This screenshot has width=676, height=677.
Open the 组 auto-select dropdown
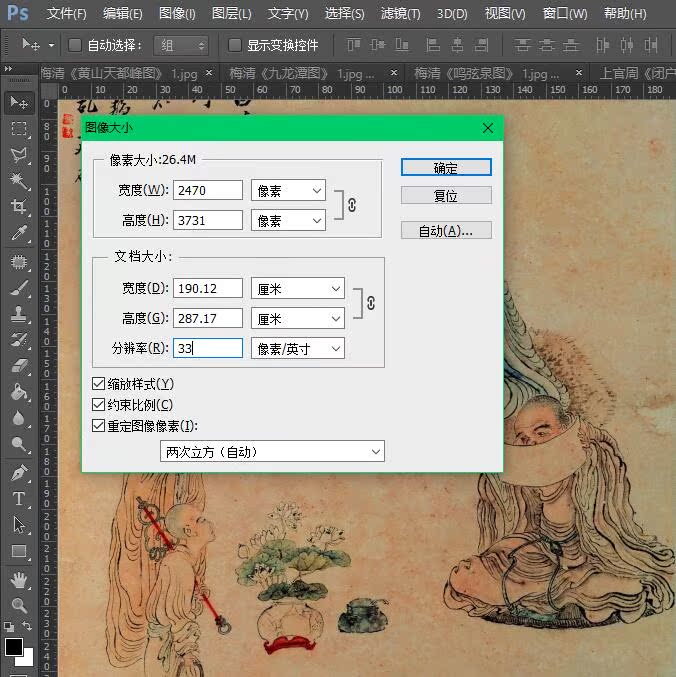[x=181, y=45]
